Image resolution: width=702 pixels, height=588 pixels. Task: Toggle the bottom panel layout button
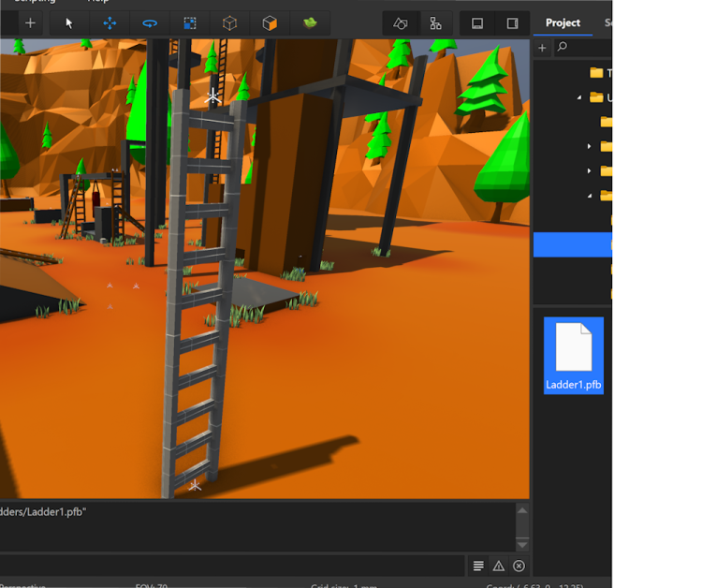(x=477, y=23)
